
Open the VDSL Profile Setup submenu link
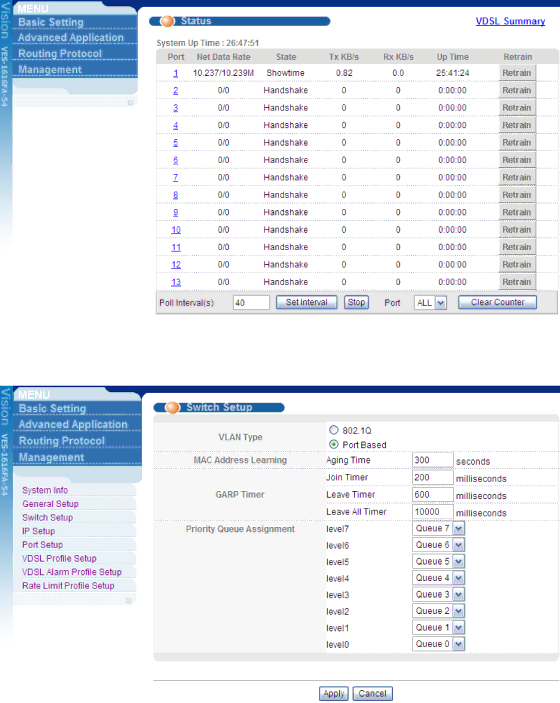coord(59,558)
